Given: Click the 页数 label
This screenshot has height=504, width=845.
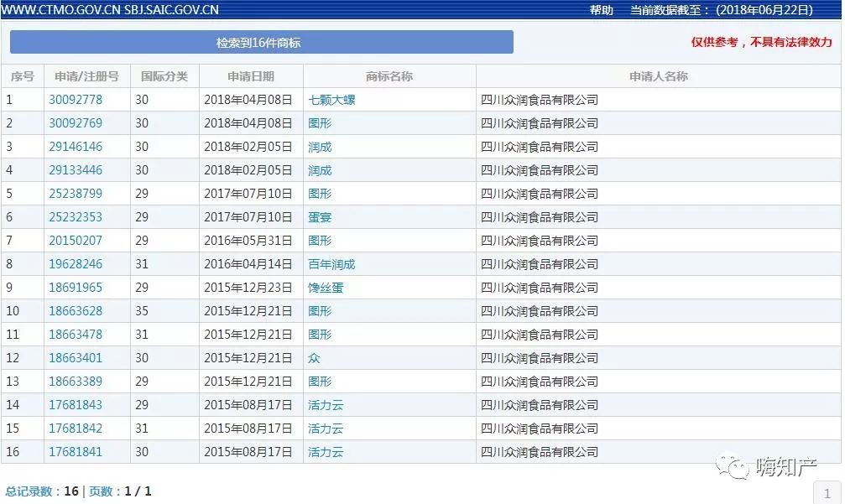Looking at the screenshot, I should click(101, 491).
